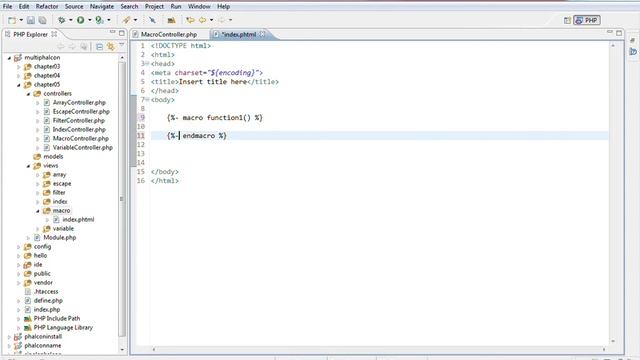This screenshot has width=640, height=360.
Task: Click the Debug bug icon
Action: (x=61, y=20)
